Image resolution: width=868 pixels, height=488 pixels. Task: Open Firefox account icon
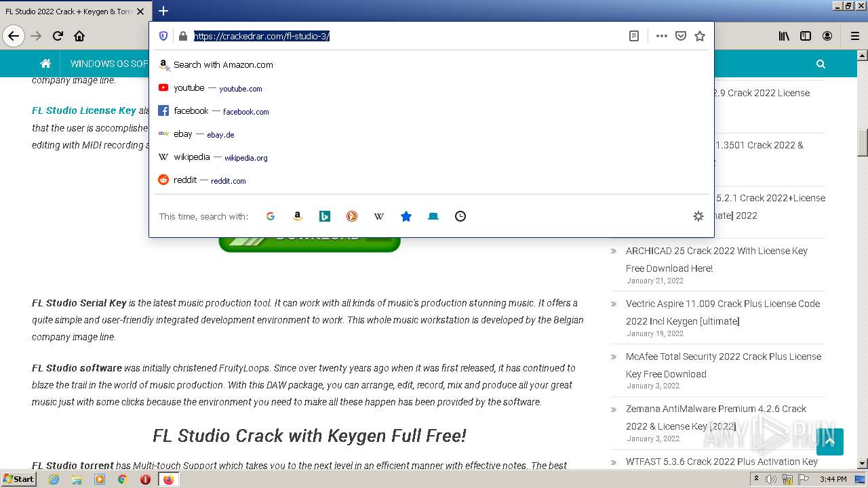tap(827, 36)
